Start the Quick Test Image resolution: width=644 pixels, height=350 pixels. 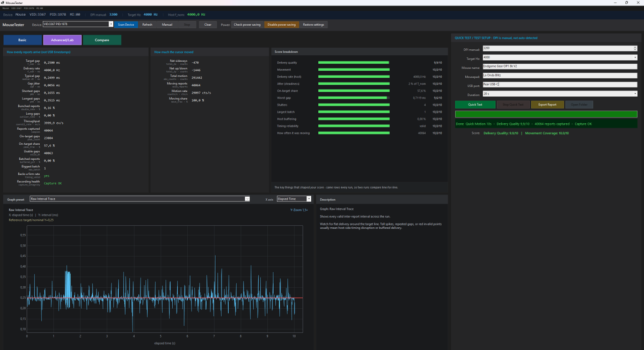coord(475,105)
